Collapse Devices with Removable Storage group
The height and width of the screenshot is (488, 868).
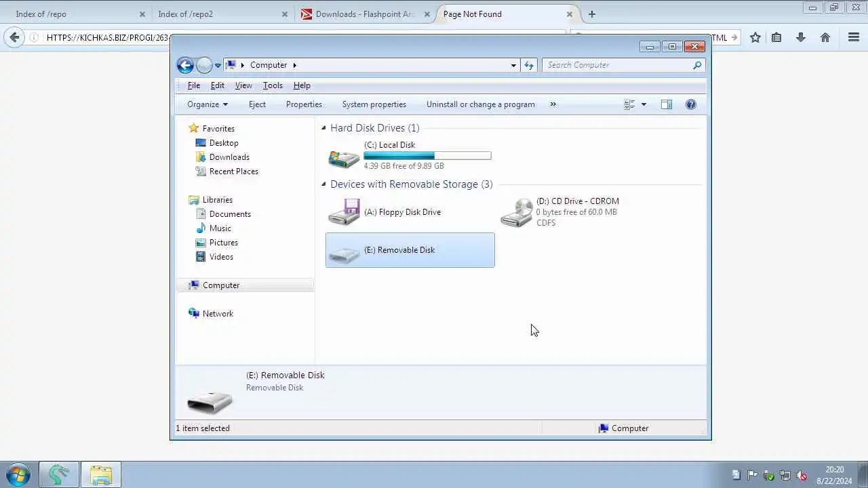(323, 184)
